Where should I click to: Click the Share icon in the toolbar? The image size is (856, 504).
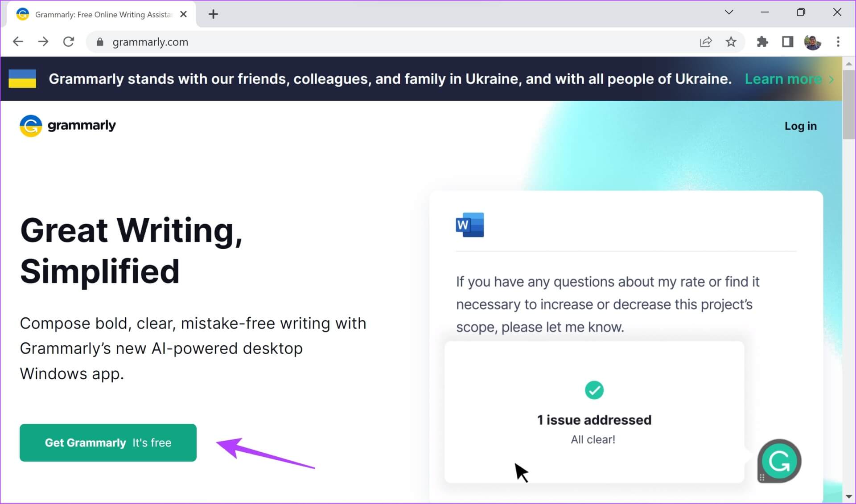(x=707, y=41)
